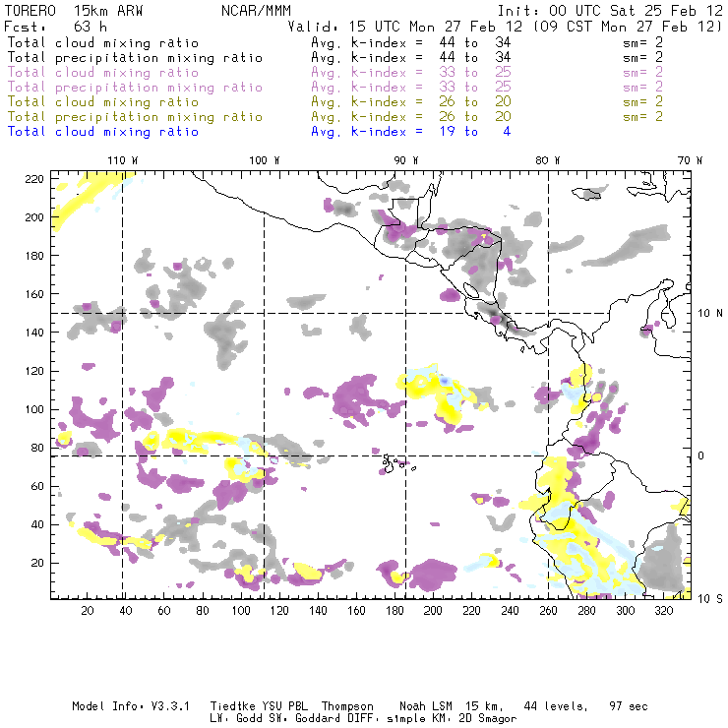Select the purple "Total cloud mixing ratio" legend entry
728x728 pixels.
[103, 73]
